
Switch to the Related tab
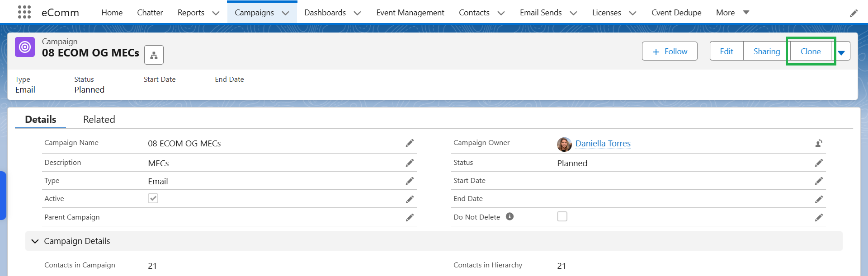99,119
